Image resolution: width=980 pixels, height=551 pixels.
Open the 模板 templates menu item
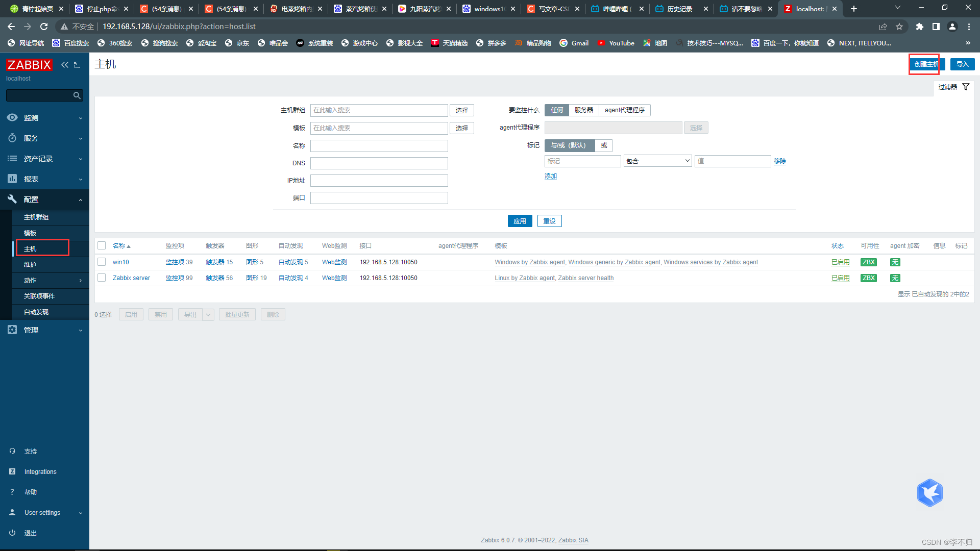click(x=30, y=233)
